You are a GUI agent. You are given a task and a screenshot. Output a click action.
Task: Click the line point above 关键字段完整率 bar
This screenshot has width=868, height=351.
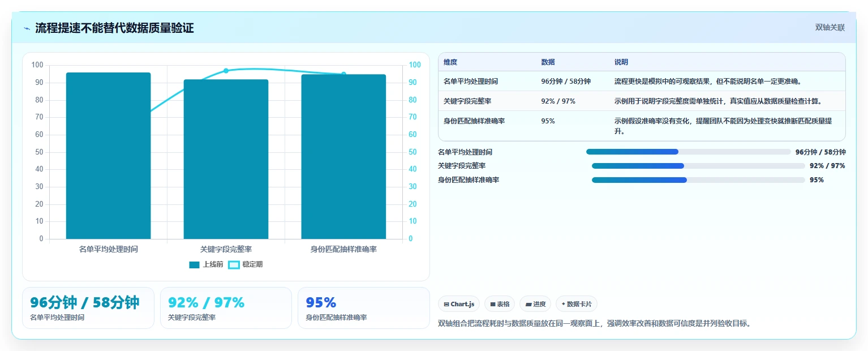tap(226, 71)
